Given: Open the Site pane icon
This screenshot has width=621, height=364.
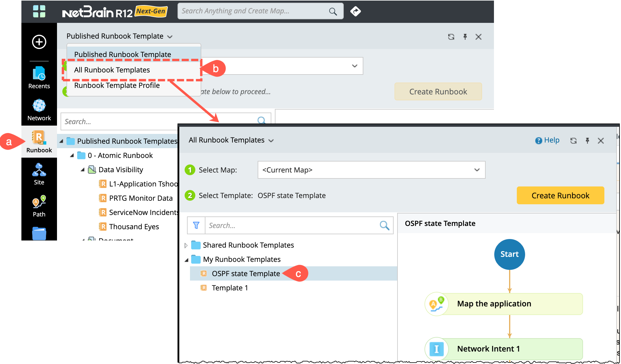Looking at the screenshot, I should [39, 174].
